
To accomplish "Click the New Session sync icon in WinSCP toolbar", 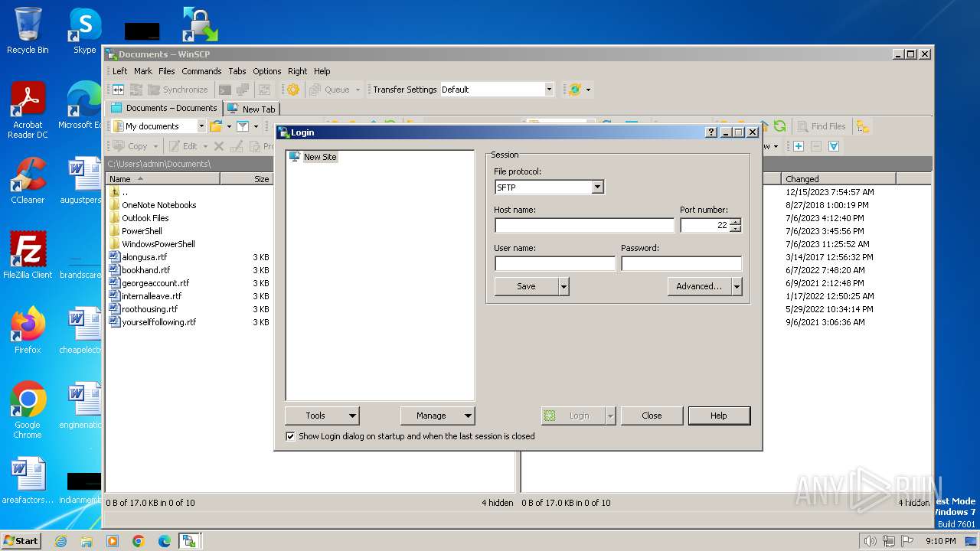I will point(575,90).
